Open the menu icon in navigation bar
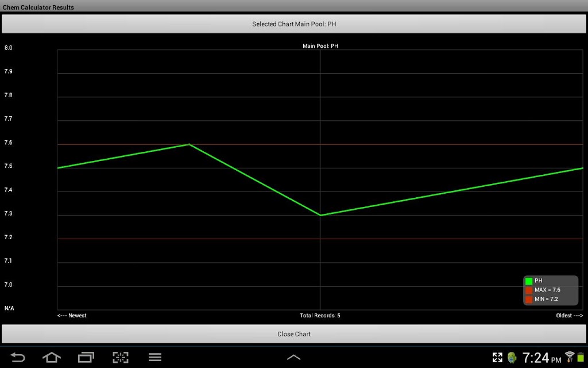 point(155,357)
